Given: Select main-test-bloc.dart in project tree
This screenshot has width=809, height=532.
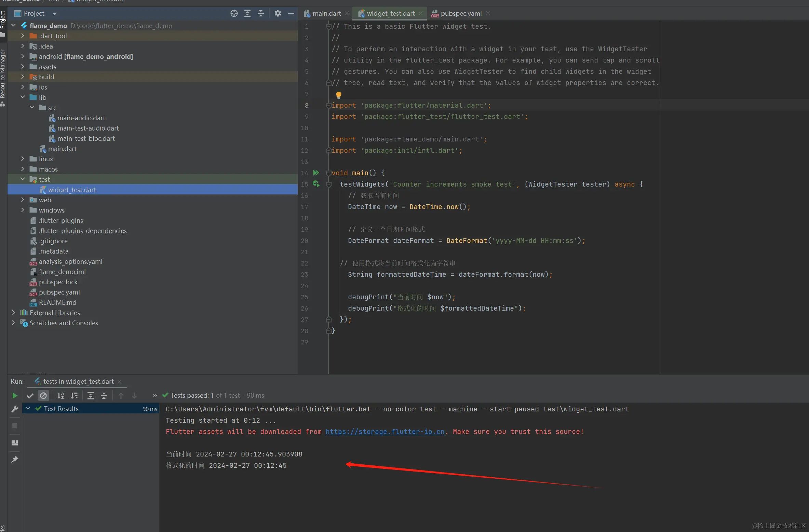Looking at the screenshot, I should coord(86,138).
